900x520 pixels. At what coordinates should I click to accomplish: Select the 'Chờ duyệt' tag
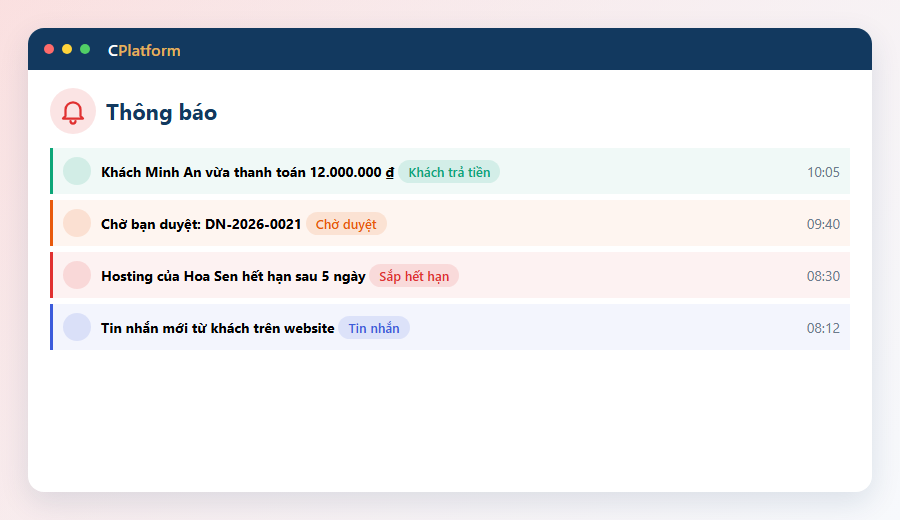346,224
